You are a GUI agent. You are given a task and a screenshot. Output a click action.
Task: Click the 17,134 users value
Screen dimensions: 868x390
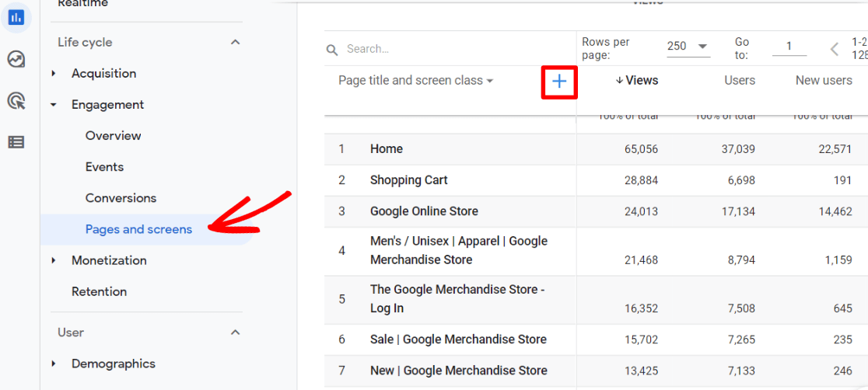737,211
